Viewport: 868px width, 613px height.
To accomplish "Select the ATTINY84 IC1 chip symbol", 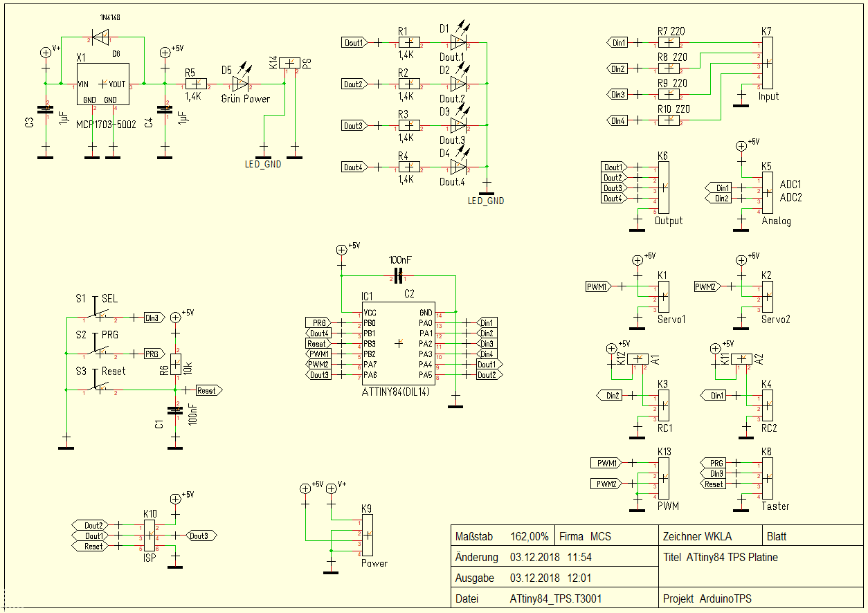I will coord(398,343).
